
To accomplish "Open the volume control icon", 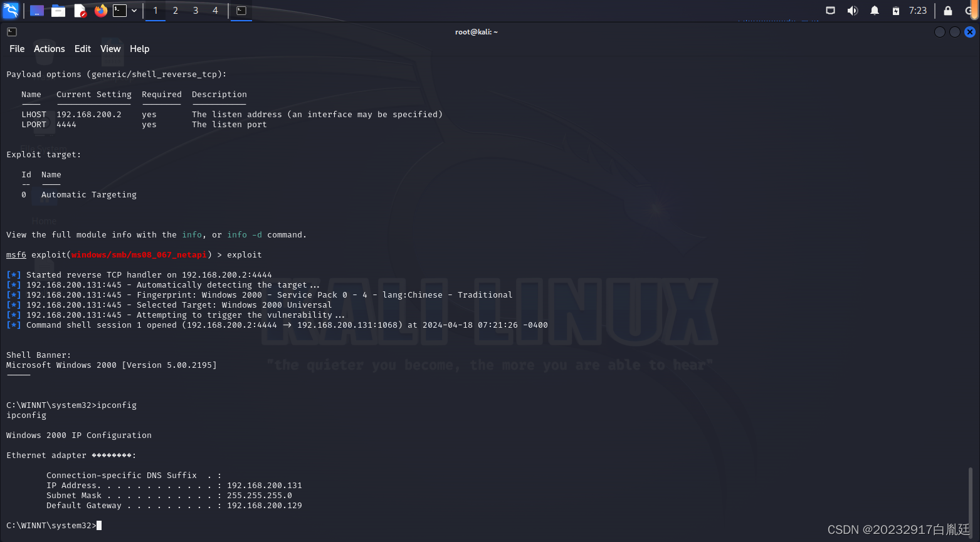I will tap(852, 11).
